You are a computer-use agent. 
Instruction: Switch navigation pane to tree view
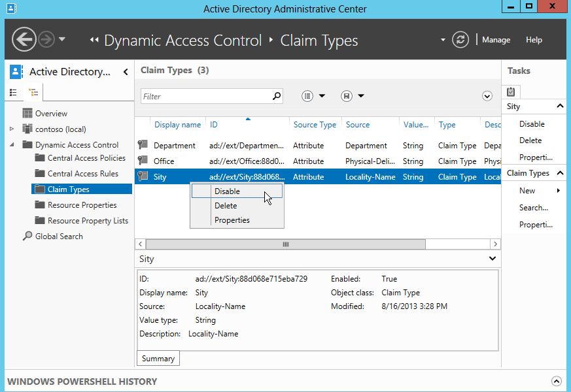[x=33, y=93]
